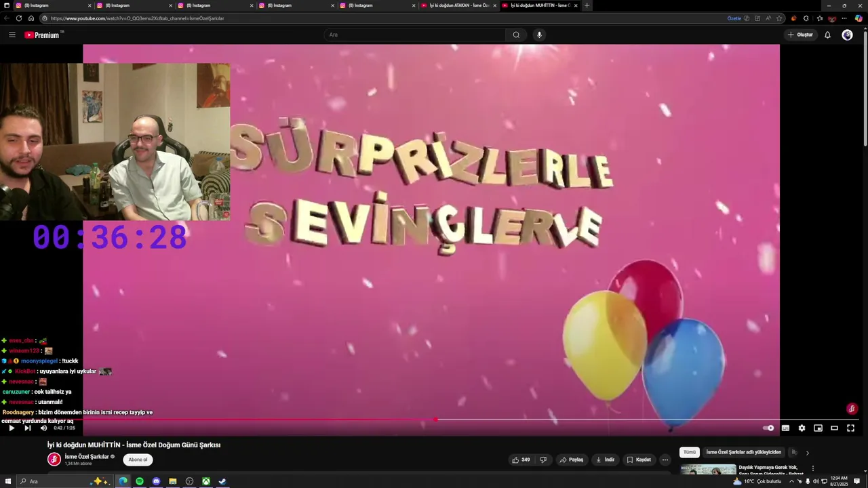Like the video with thumbs up
The height and width of the screenshot is (488, 868).
click(x=521, y=460)
